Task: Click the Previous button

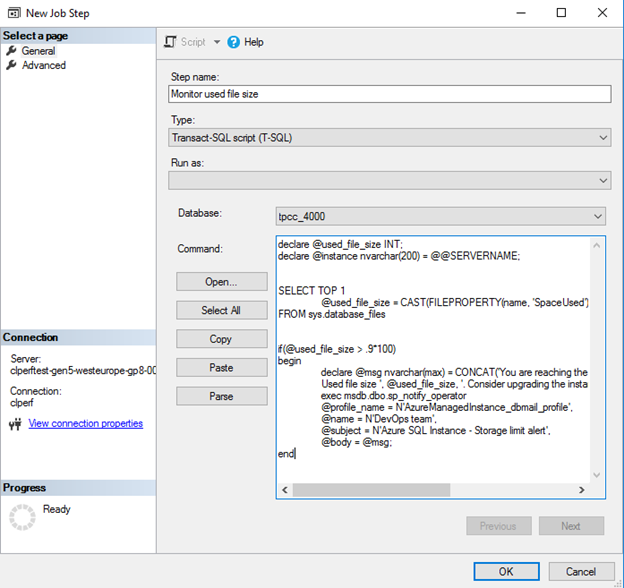Action: pyautogui.click(x=499, y=526)
